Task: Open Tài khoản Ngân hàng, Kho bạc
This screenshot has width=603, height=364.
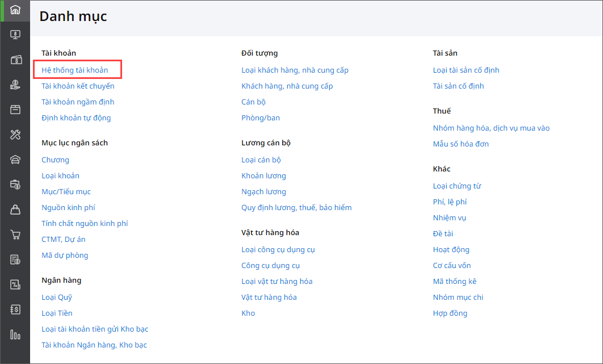Action: pos(94,345)
